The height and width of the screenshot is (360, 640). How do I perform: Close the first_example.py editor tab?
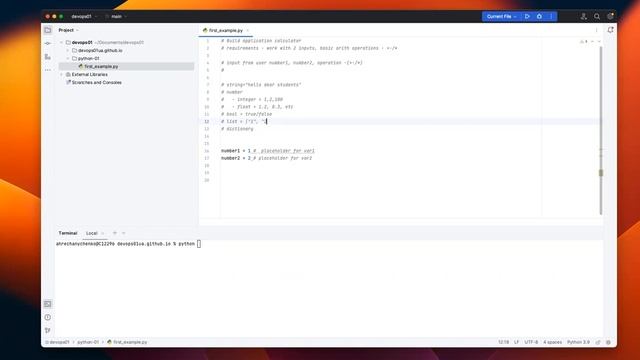tap(247, 31)
